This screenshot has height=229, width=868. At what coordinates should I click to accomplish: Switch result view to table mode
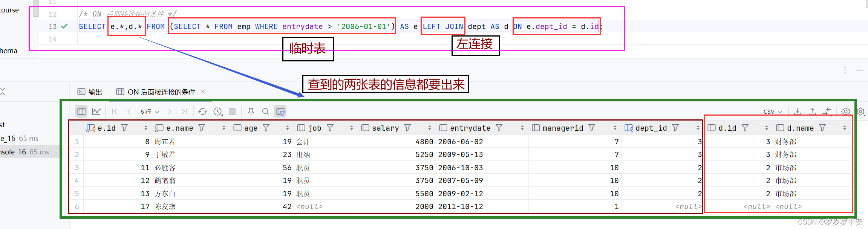[81, 111]
